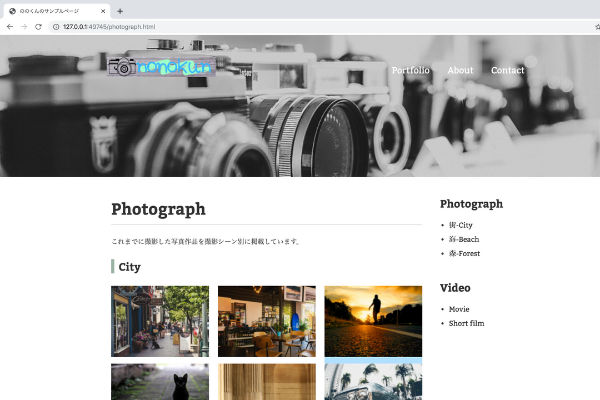The height and width of the screenshot is (400, 600).
Task: Open new tab with plus button
Action: (x=120, y=11)
